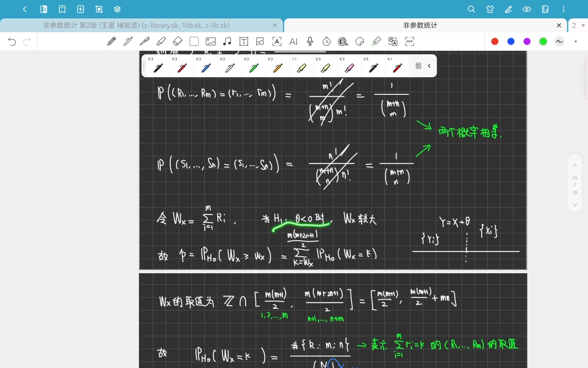Select the highlighter tool
588x368 pixels.
pyautogui.click(x=161, y=41)
